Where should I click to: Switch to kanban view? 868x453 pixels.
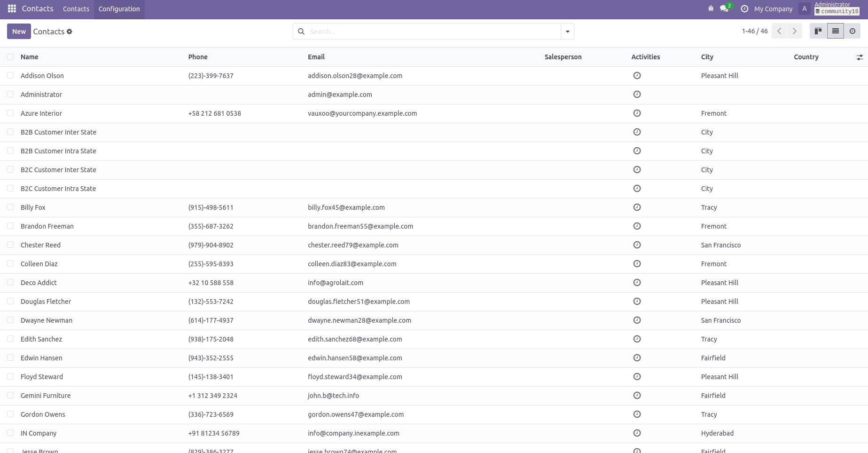pyautogui.click(x=818, y=31)
